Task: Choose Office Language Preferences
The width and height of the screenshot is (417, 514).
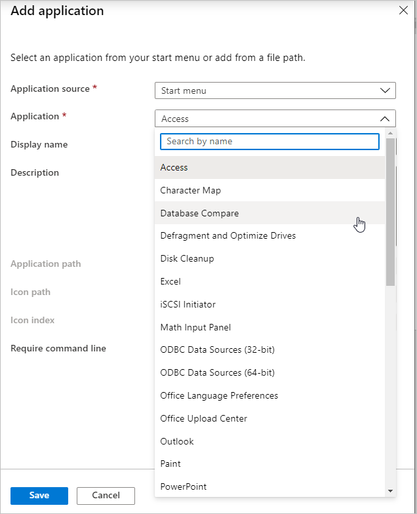Action: [x=270, y=396]
